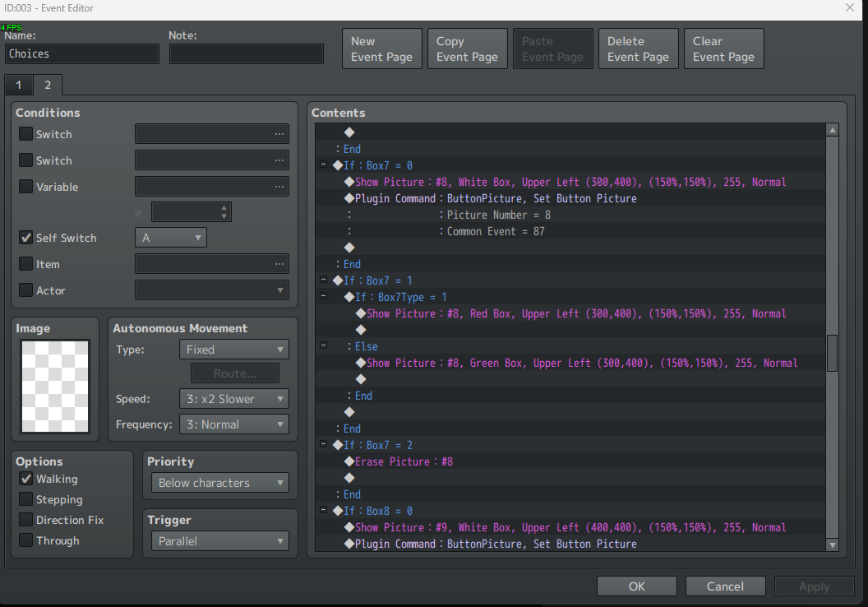Open the Trigger Parallel dropdown
The image size is (868, 607).
219,541
